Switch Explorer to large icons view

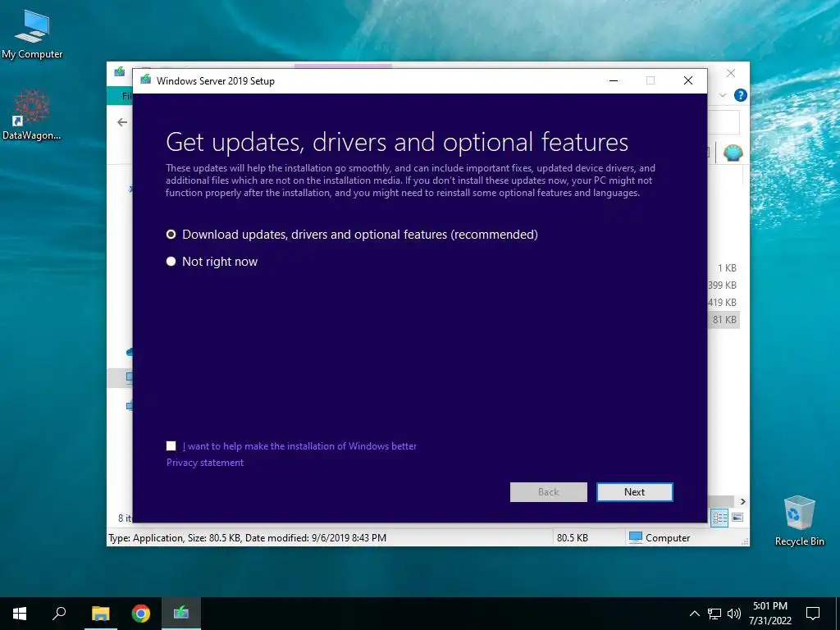point(737,518)
